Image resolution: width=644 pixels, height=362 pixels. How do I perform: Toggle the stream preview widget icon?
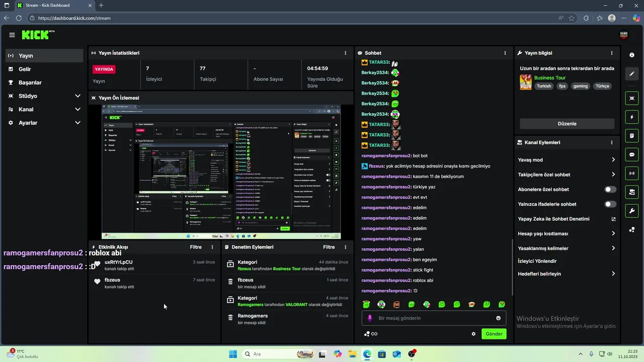[632, 98]
